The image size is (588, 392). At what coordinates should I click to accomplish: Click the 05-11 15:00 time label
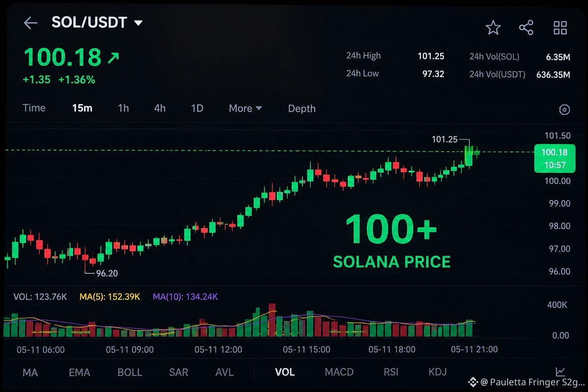306,350
